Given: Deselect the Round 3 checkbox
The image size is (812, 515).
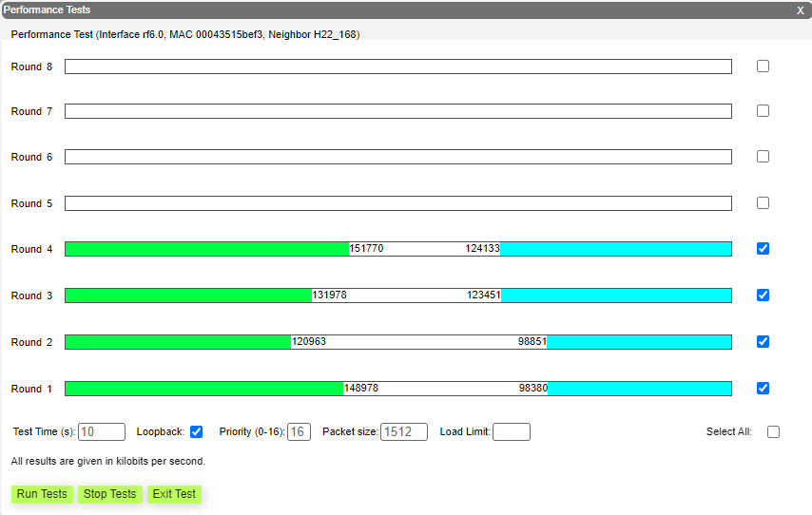Looking at the screenshot, I should click(x=763, y=296).
